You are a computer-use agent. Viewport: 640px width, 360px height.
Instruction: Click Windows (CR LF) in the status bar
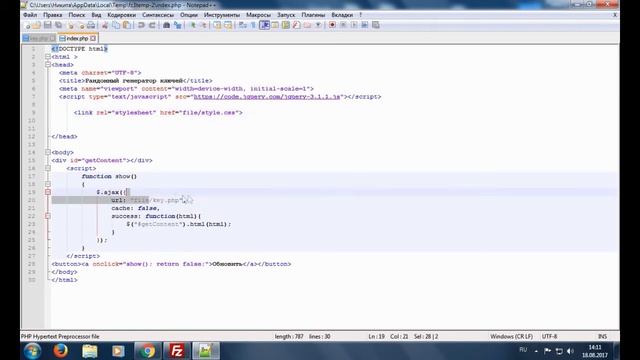pyautogui.click(x=511, y=337)
